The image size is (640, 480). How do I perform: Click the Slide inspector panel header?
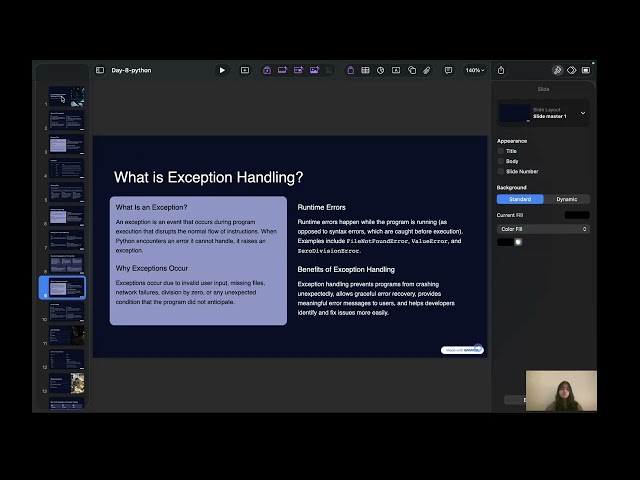(x=543, y=89)
